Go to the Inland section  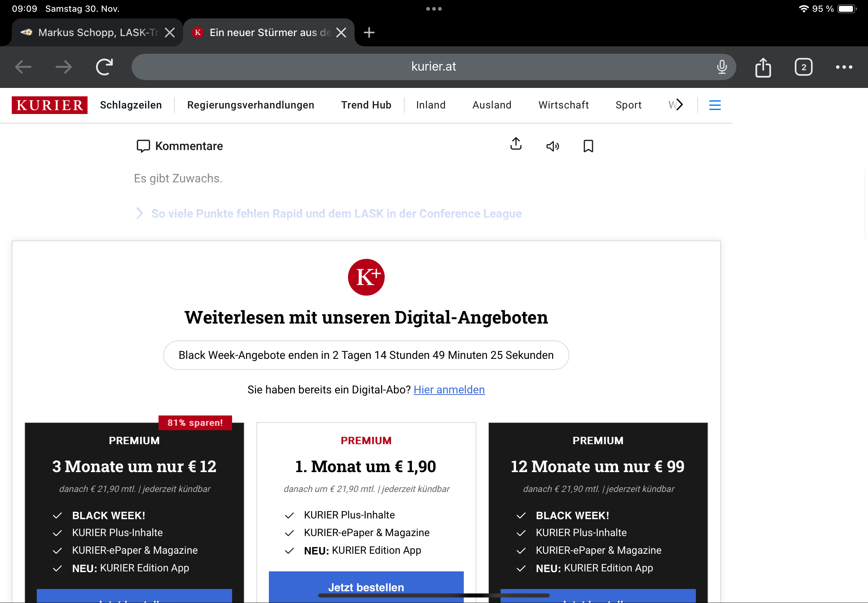431,105
